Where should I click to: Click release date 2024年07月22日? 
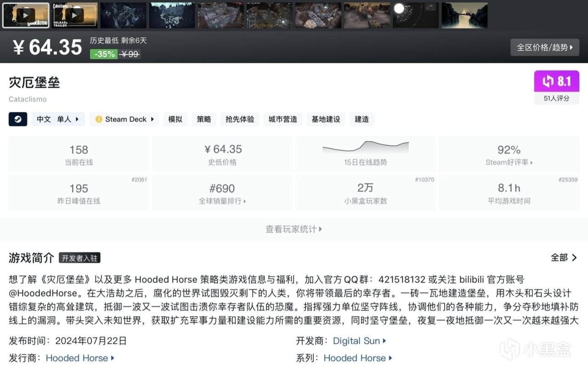91,341
